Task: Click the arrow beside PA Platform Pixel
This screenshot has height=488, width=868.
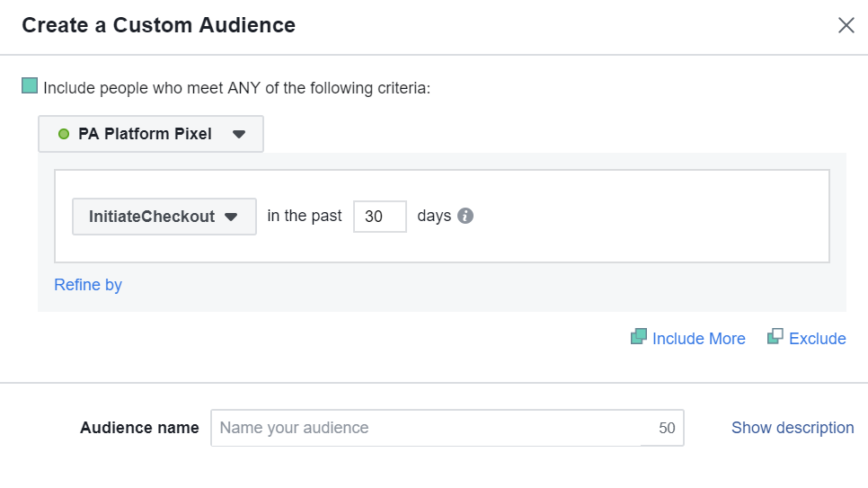Action: 239,134
